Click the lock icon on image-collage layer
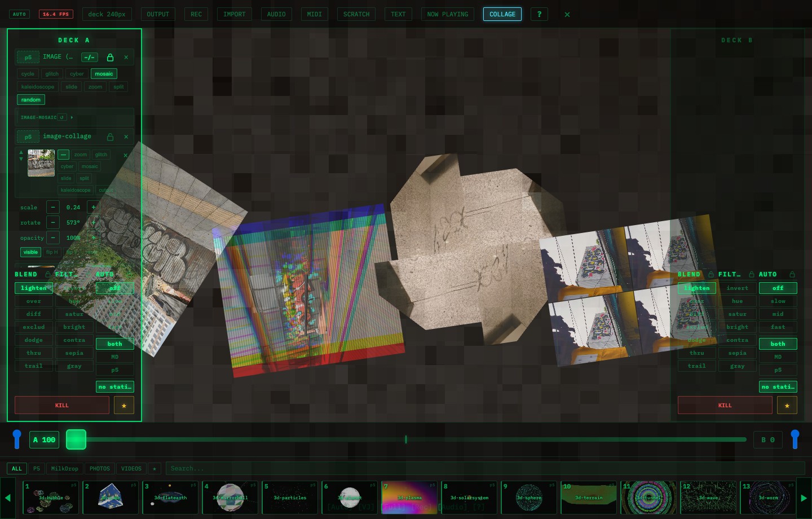The width and height of the screenshot is (812, 519). 110,137
